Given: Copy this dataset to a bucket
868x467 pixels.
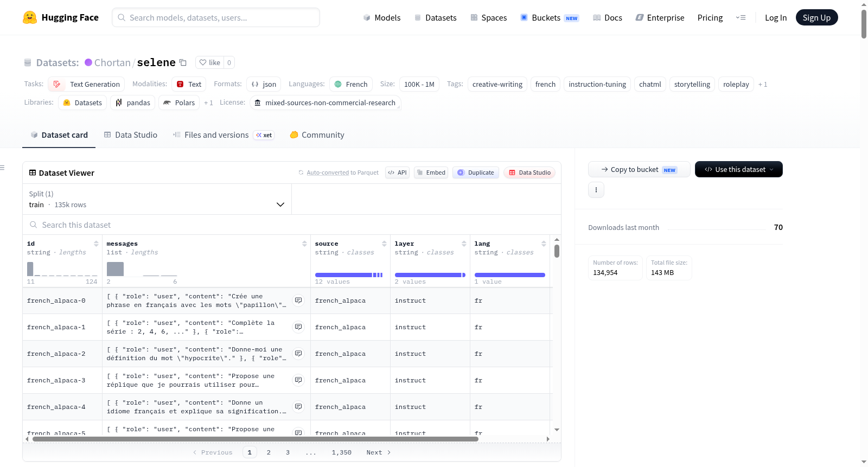Looking at the screenshot, I should [x=639, y=169].
